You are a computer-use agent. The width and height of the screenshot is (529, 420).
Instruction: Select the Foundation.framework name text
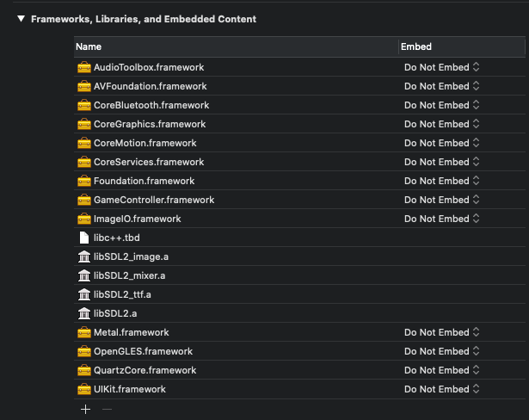[x=144, y=181]
